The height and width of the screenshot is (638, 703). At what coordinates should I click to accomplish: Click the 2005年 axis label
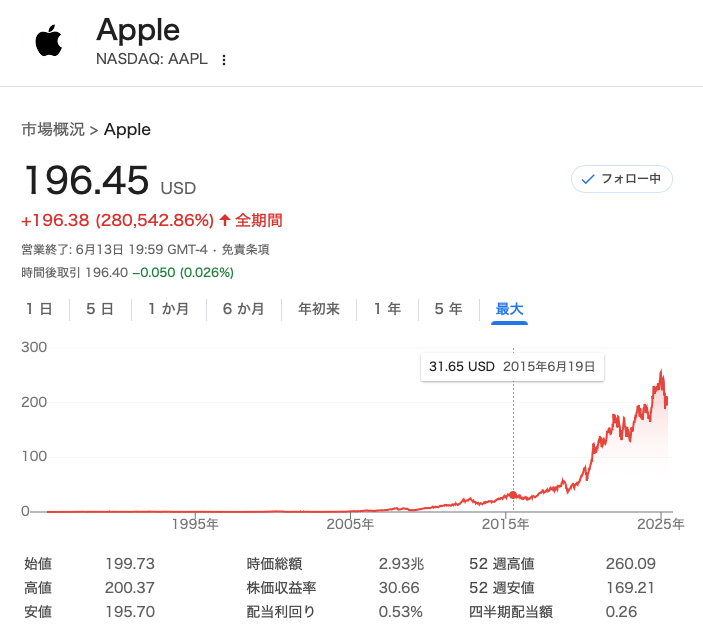pyautogui.click(x=350, y=524)
